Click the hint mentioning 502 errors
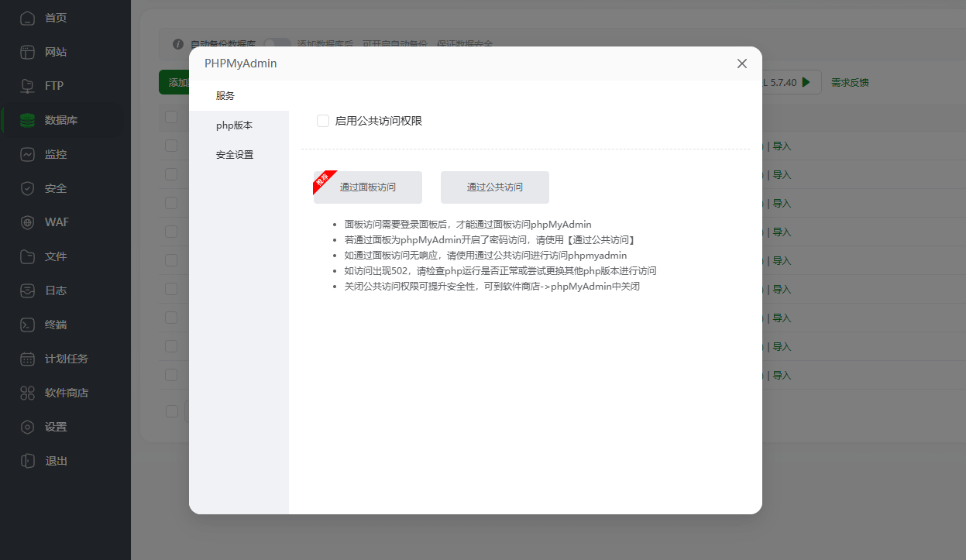This screenshot has height=560, width=966. click(x=500, y=271)
